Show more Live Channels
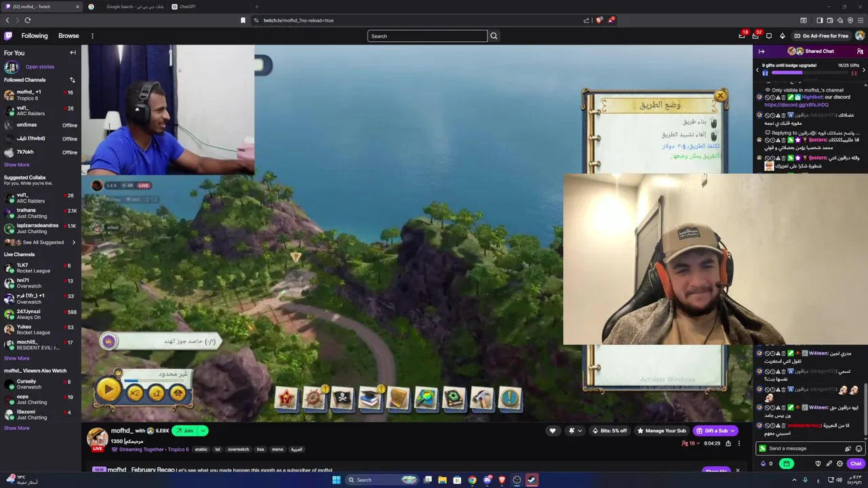The width and height of the screenshot is (868, 488). coord(17,359)
